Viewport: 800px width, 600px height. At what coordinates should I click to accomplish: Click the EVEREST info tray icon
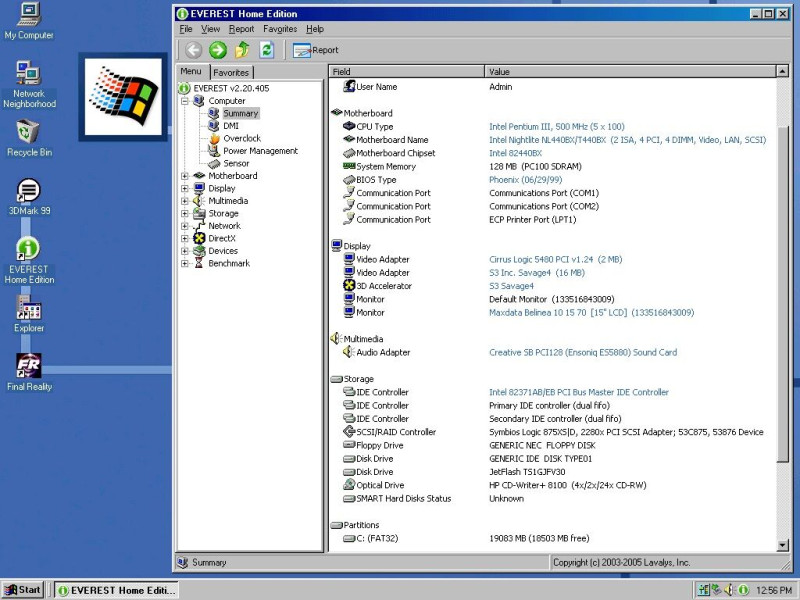(x=743, y=590)
